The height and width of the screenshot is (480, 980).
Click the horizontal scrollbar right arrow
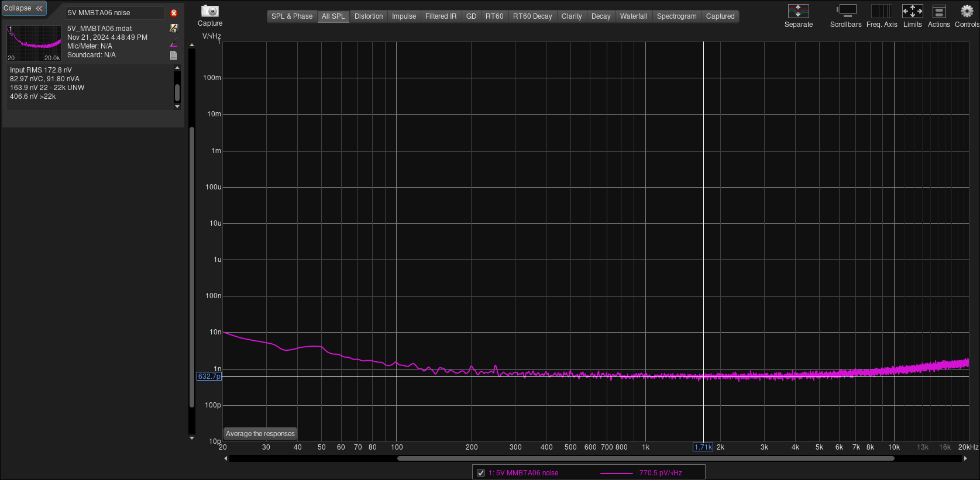[965, 458]
